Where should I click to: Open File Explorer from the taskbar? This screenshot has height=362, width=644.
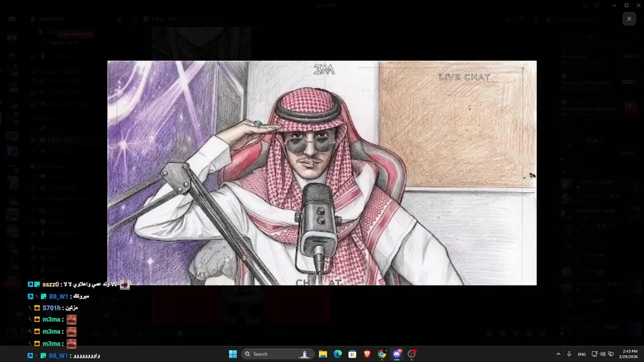323,354
